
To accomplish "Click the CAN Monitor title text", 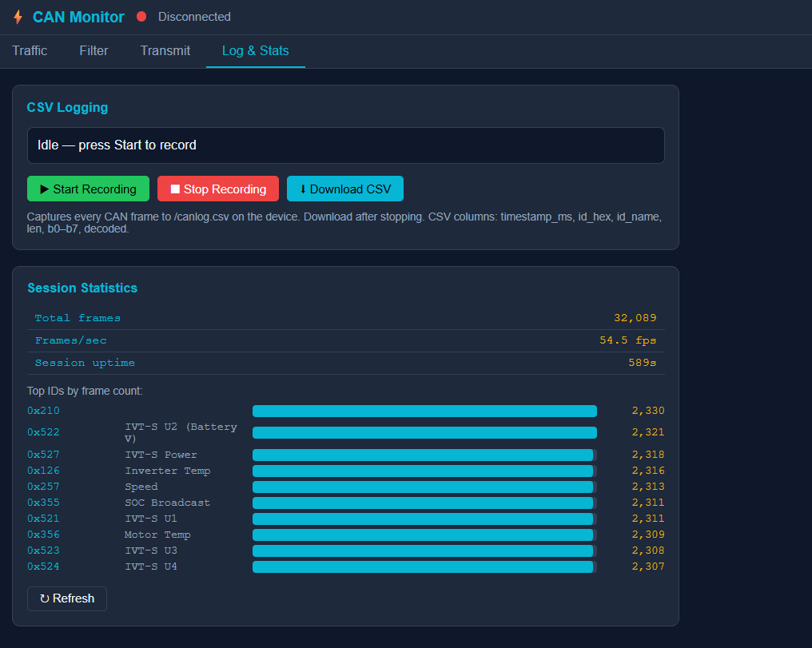I will tap(78, 17).
